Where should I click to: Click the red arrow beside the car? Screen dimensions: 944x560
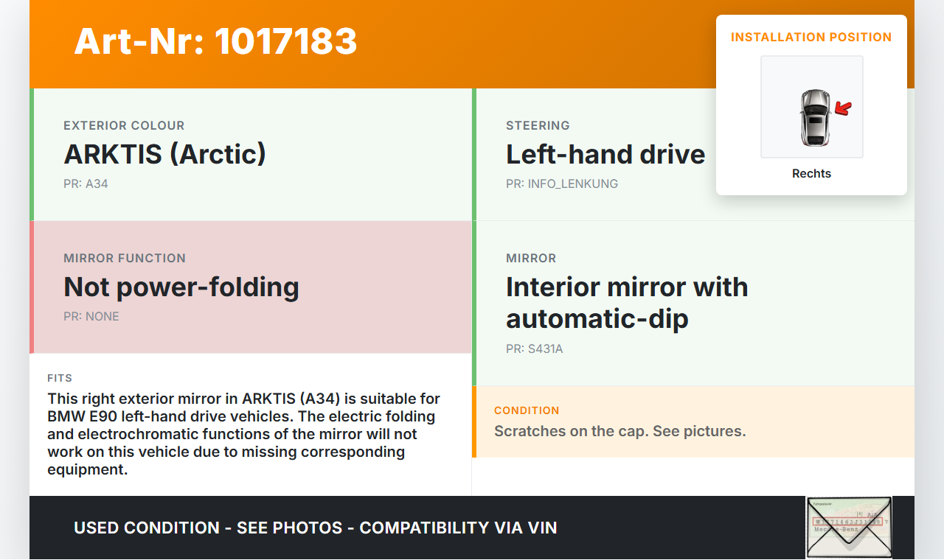coord(843,109)
